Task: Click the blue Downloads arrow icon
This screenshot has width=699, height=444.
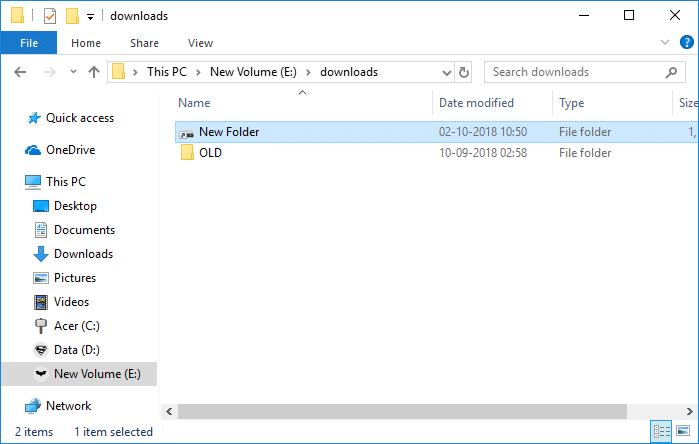Action: (x=41, y=254)
